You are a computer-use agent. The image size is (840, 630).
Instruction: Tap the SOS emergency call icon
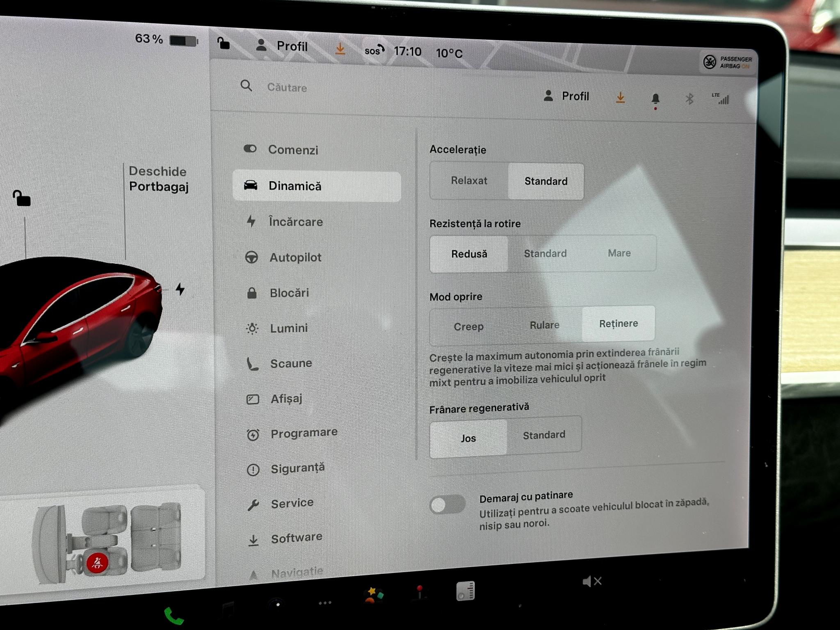374,50
